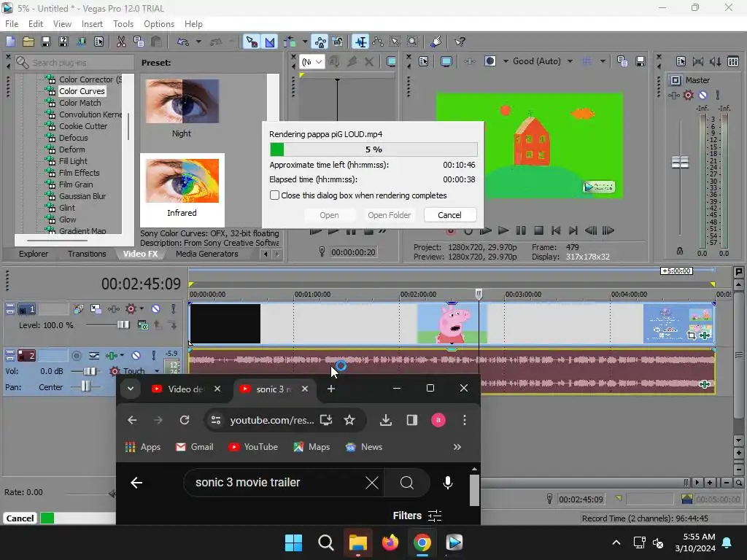
Task: Switch to Media Generators tab
Action: (206, 254)
